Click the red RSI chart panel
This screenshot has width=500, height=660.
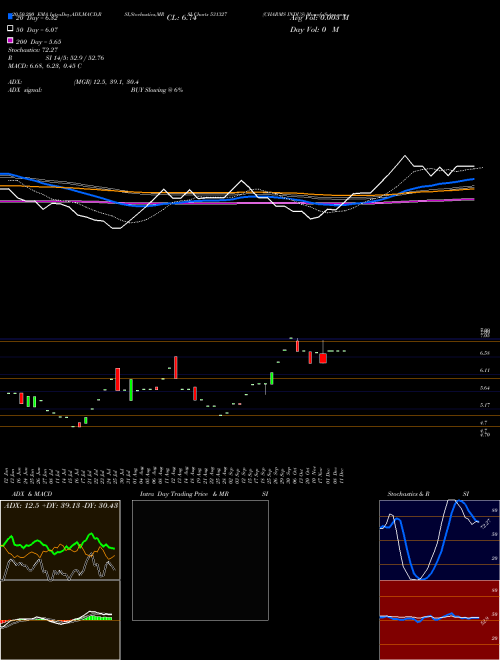pos(439,620)
